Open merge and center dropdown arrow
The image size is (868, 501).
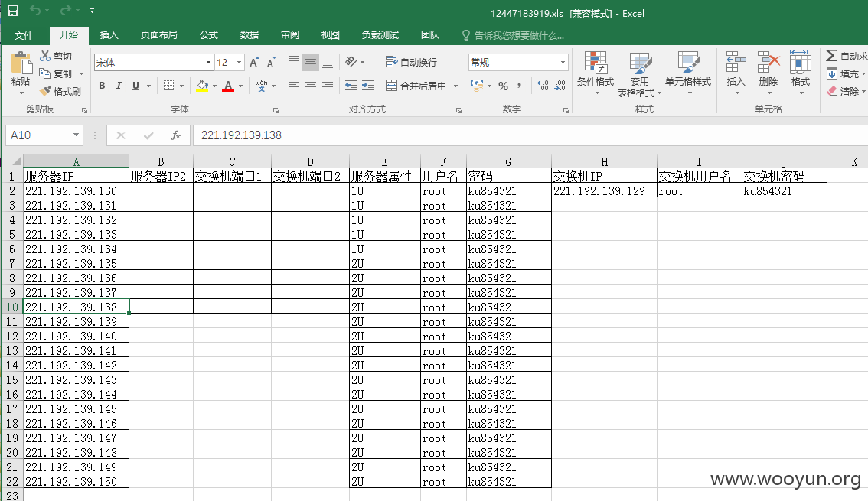pyautogui.click(x=455, y=86)
